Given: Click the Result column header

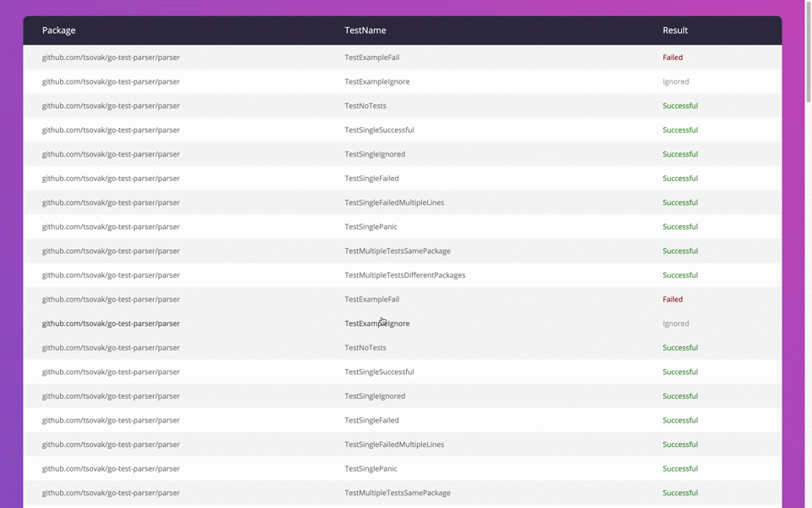Looking at the screenshot, I should [x=675, y=30].
